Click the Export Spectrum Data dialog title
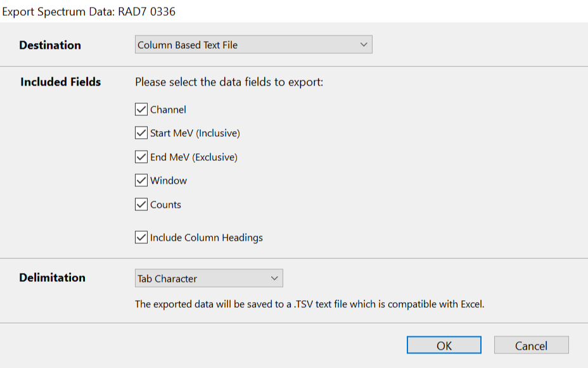Viewport: 588px width, 368px height. click(x=89, y=11)
